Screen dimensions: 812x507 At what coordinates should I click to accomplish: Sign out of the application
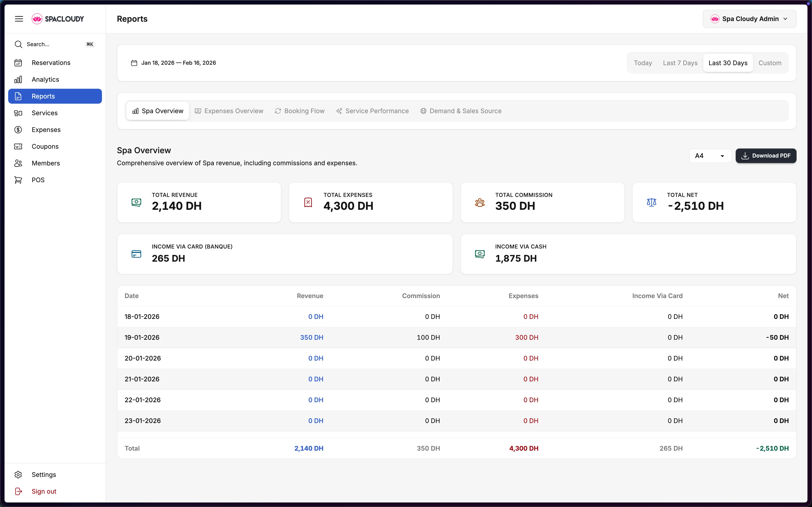click(44, 491)
